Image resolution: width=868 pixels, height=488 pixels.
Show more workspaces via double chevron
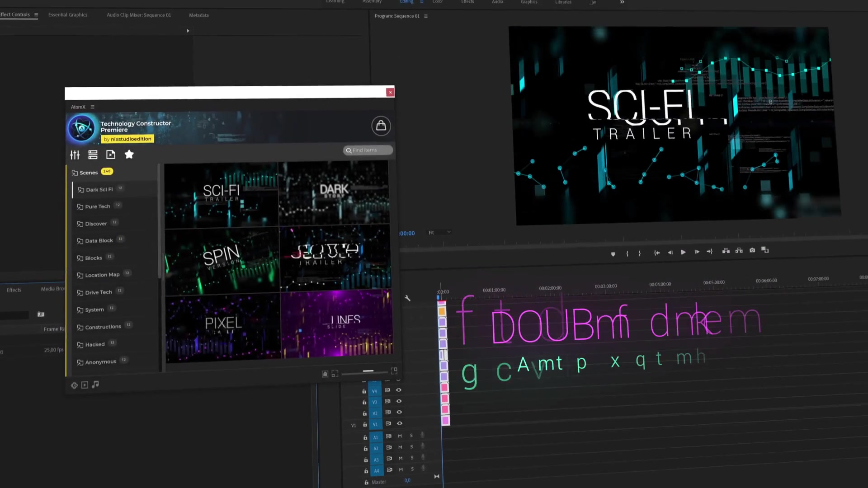[x=622, y=2]
